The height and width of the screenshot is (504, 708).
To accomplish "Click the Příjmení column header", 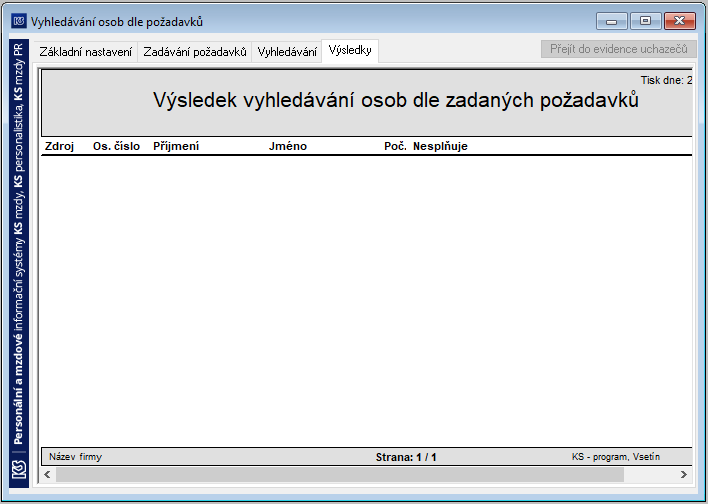I will click(x=176, y=146).
